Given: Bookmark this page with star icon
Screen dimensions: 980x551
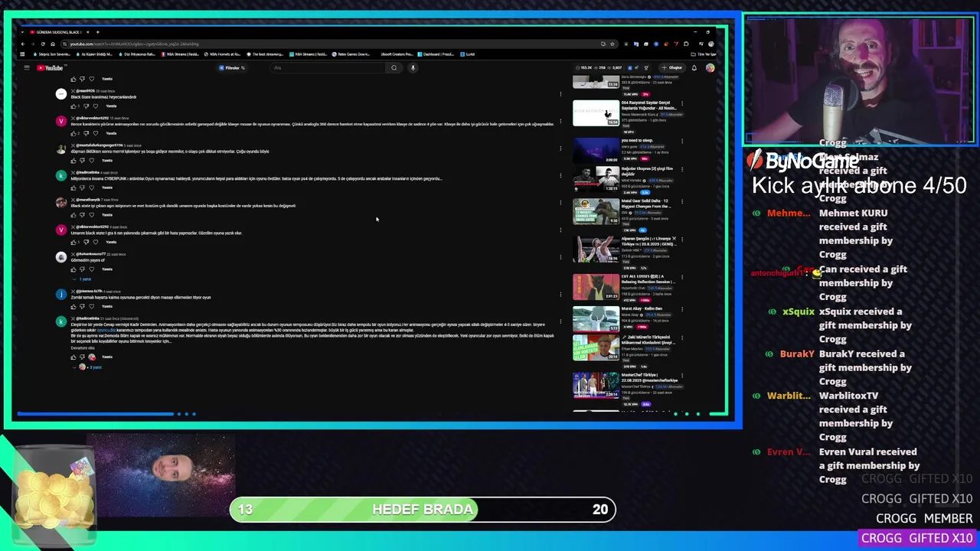Looking at the screenshot, I should pyautogui.click(x=612, y=44).
